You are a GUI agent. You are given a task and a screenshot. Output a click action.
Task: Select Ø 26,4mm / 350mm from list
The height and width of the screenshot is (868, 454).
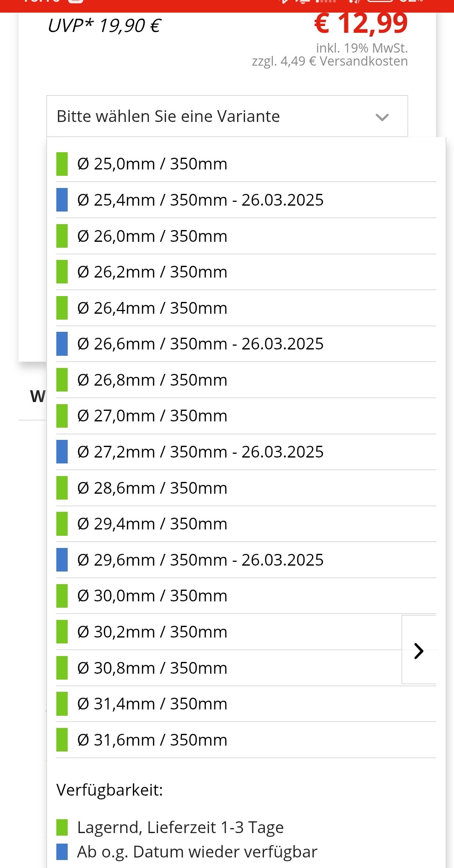[x=152, y=308]
